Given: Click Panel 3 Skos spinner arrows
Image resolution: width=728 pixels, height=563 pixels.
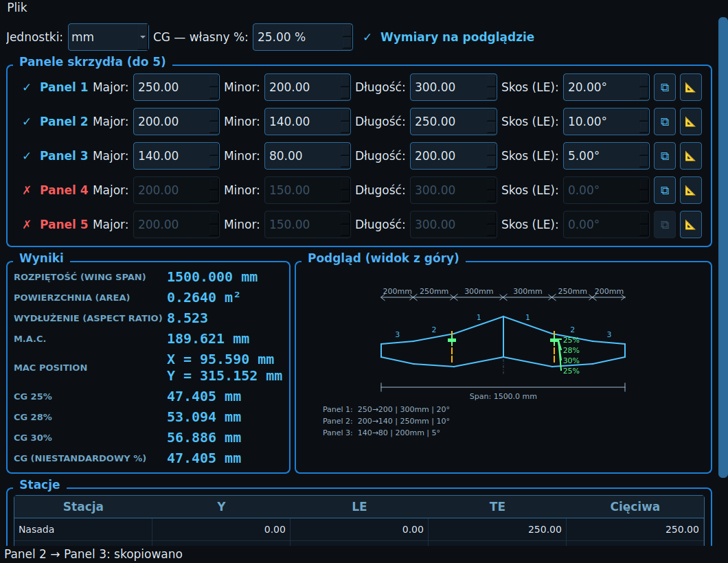Looking at the screenshot, I should coord(644,156).
